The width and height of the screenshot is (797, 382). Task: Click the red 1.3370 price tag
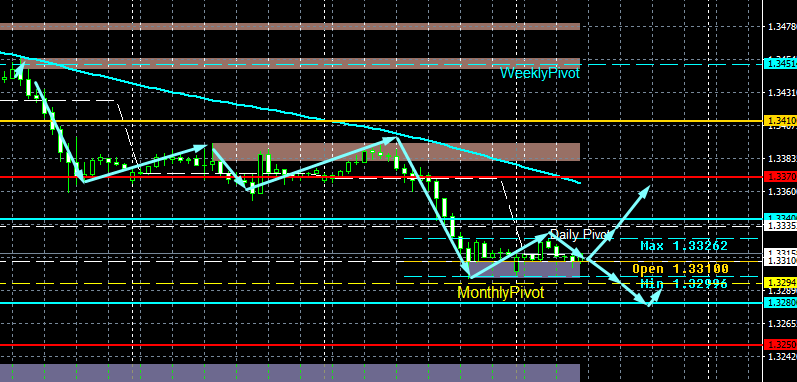(x=780, y=177)
